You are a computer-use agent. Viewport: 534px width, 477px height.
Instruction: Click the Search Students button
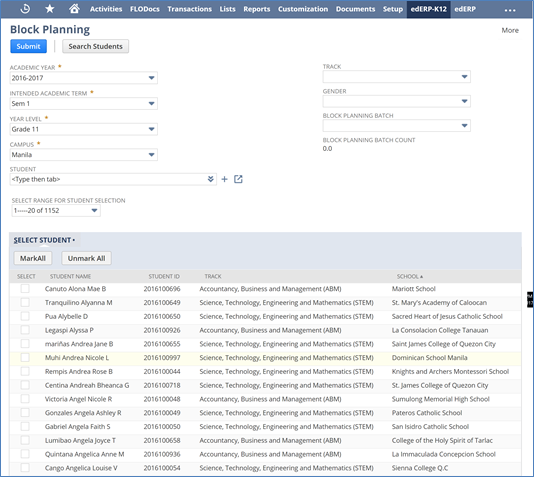[x=95, y=46]
